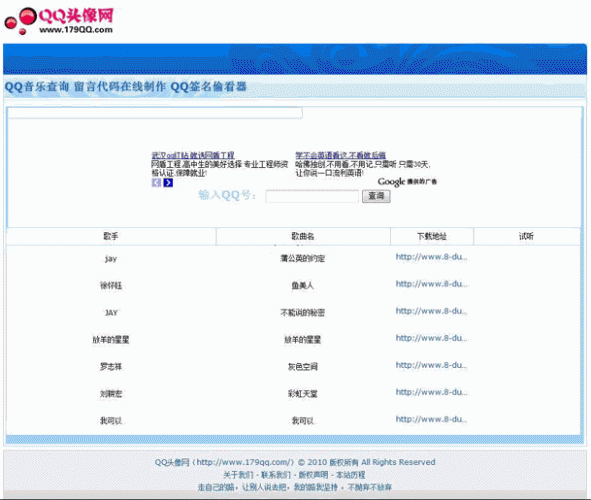The image size is (591, 500).
Task: Open the 留言代码在线制作 menu item
Action: pos(119,87)
